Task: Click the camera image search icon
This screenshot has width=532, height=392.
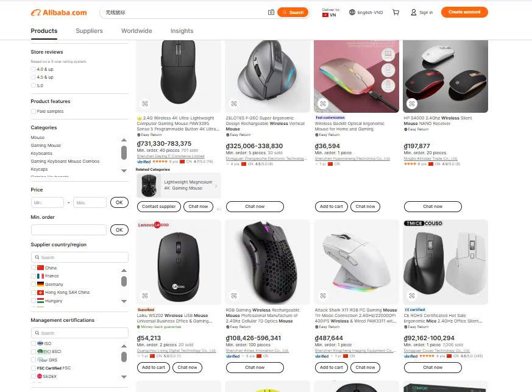Action: pos(271,12)
